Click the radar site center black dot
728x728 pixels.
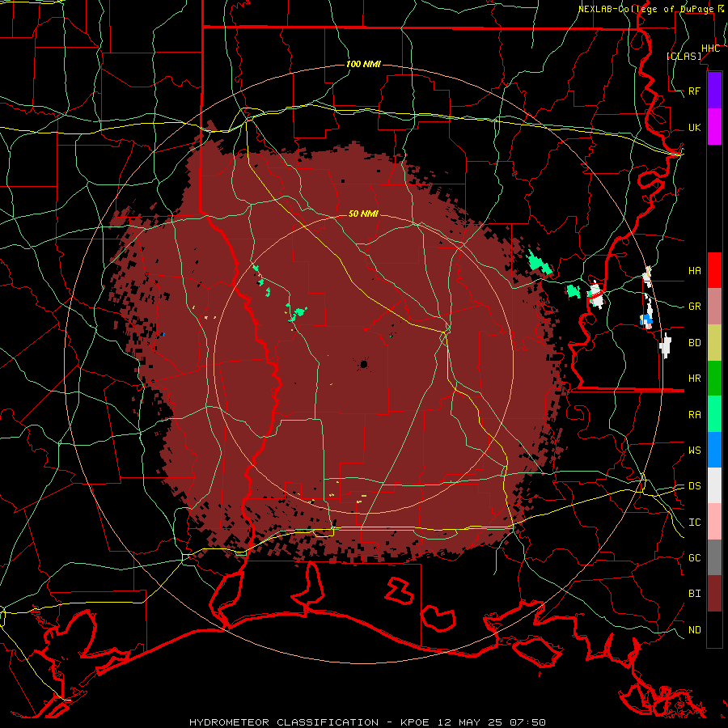pyautogui.click(x=363, y=365)
